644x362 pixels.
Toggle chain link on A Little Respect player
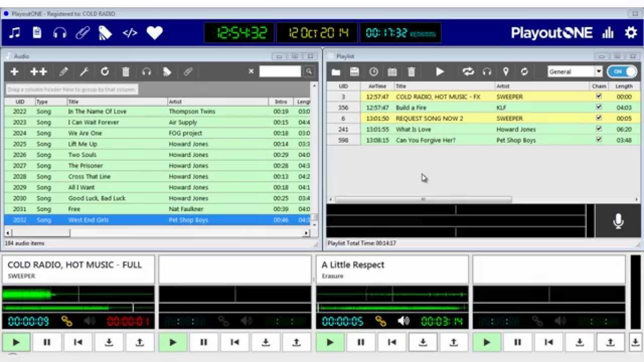click(380, 321)
